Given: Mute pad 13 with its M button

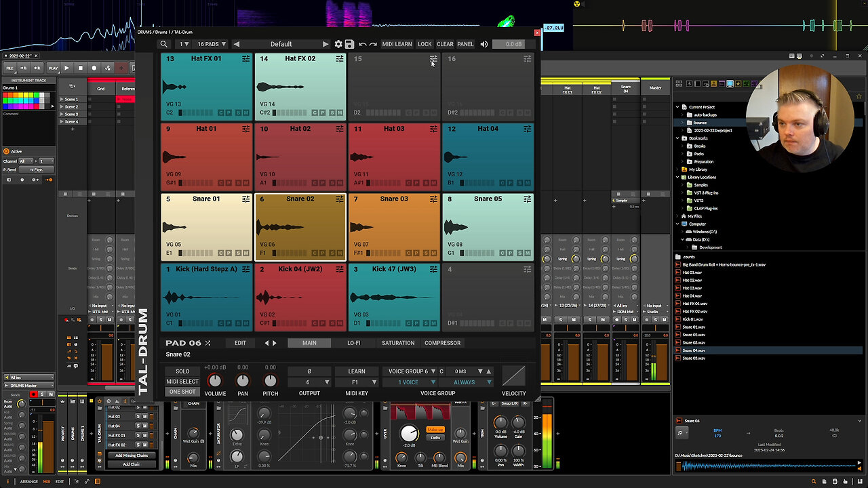Looking at the screenshot, I should (x=246, y=113).
